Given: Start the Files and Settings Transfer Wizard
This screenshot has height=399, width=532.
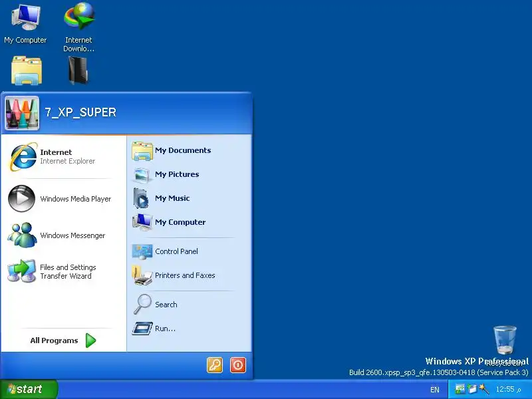Looking at the screenshot, I should point(63,272).
